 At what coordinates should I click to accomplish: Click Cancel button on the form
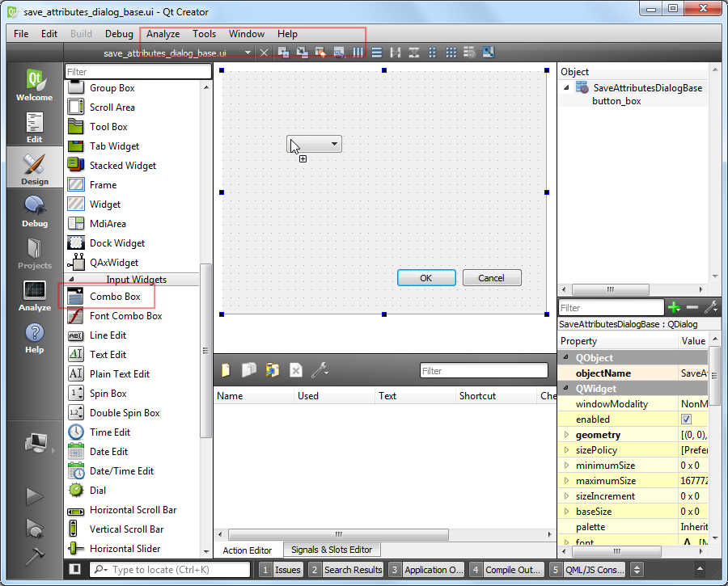(492, 278)
